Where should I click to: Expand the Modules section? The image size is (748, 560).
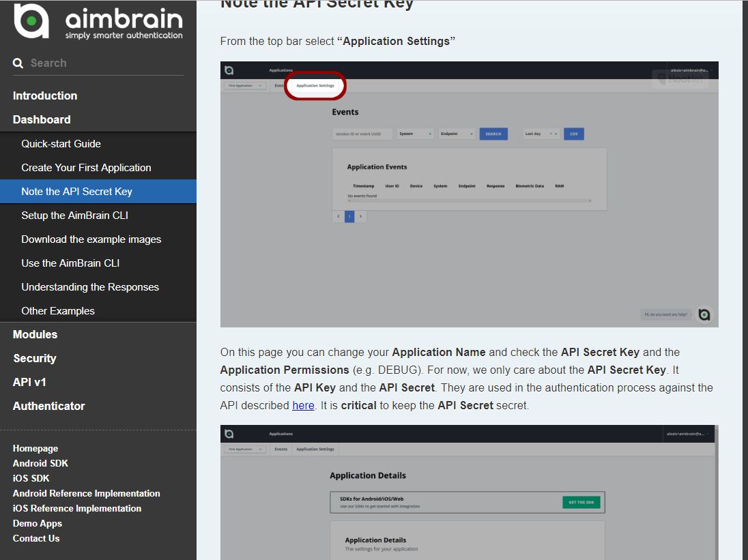pyautogui.click(x=35, y=335)
